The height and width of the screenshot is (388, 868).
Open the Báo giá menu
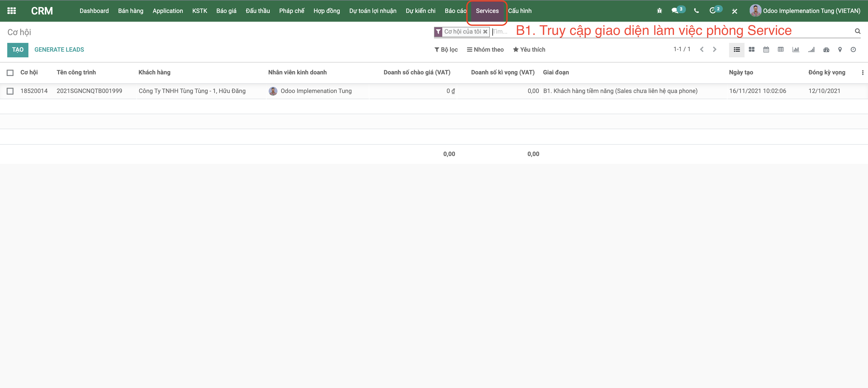(226, 11)
